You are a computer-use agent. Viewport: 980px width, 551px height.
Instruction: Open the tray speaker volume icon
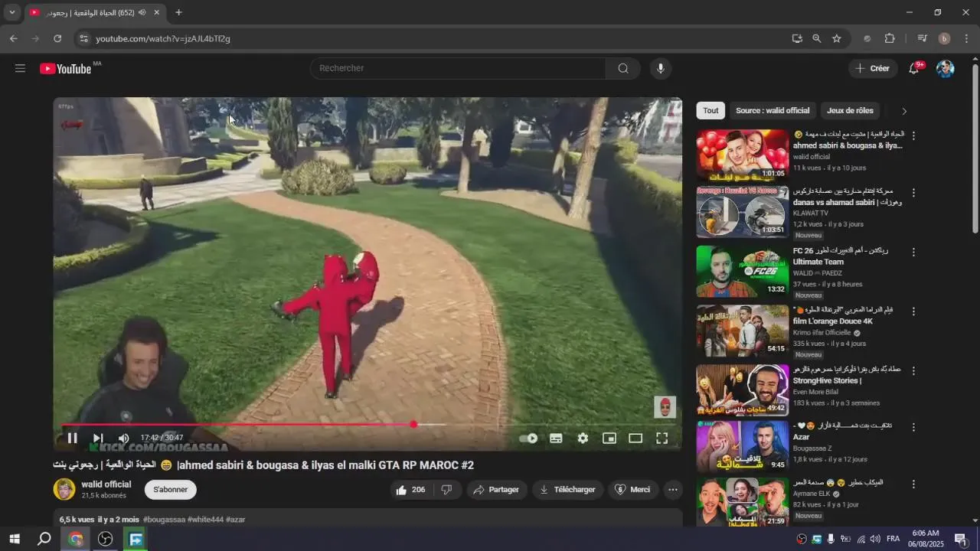point(874,539)
